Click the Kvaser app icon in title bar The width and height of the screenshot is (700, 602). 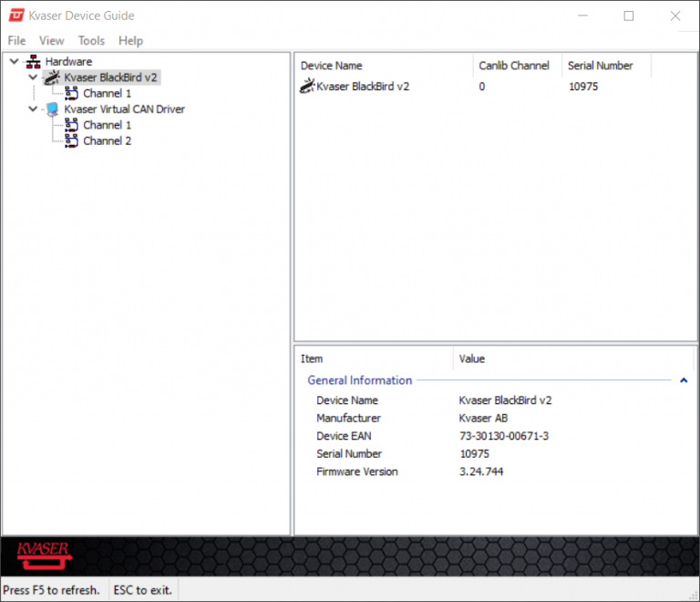click(16, 16)
